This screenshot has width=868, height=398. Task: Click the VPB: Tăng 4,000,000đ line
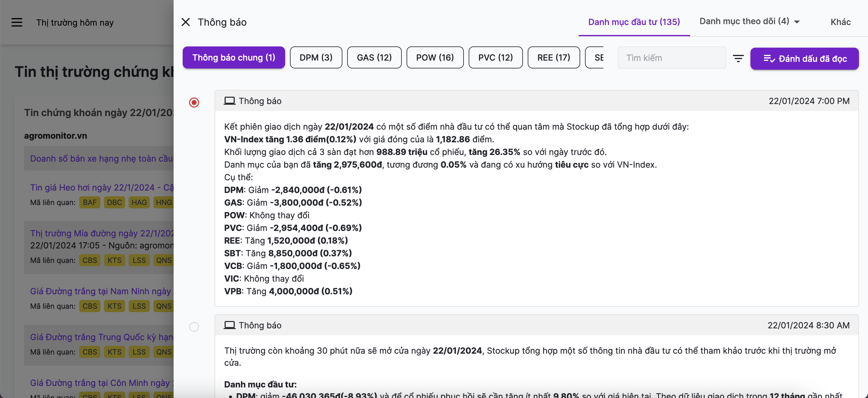[288, 291]
